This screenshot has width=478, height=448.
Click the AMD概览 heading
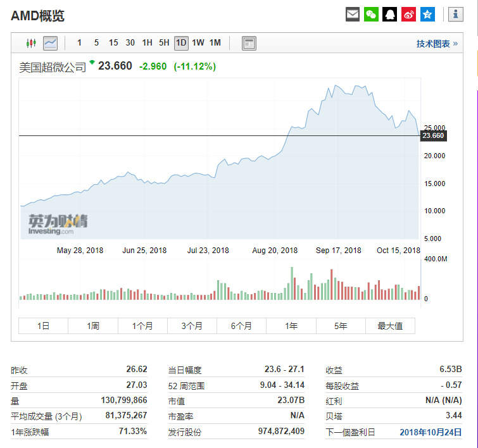[x=37, y=16]
